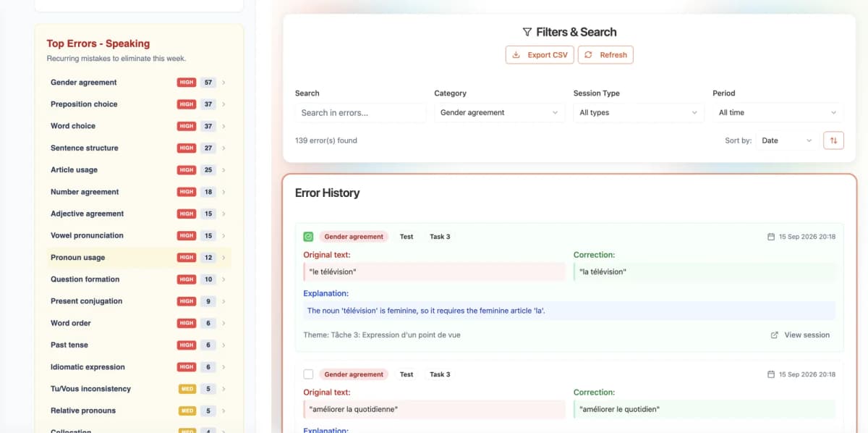The height and width of the screenshot is (433, 868).
Task: Click the Refresh button
Action: [605, 54]
